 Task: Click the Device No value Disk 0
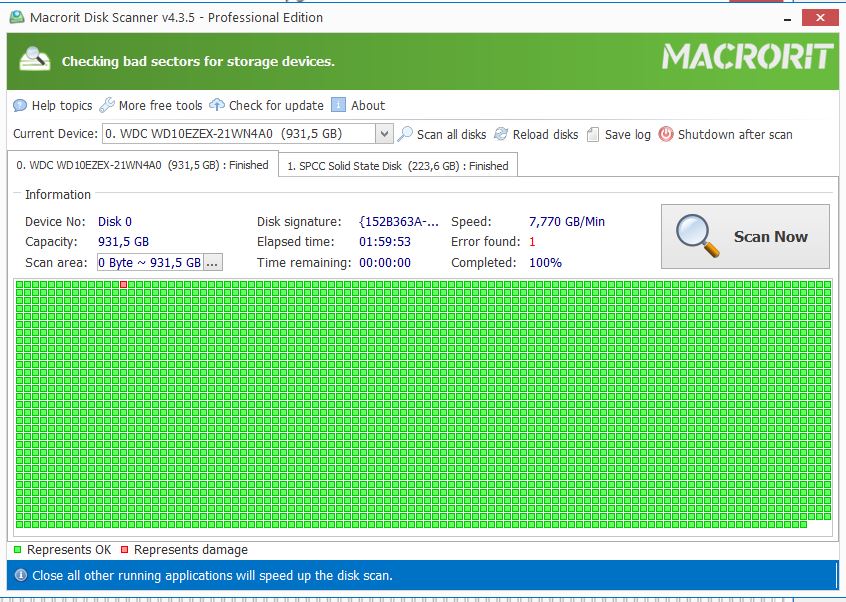[x=114, y=222]
